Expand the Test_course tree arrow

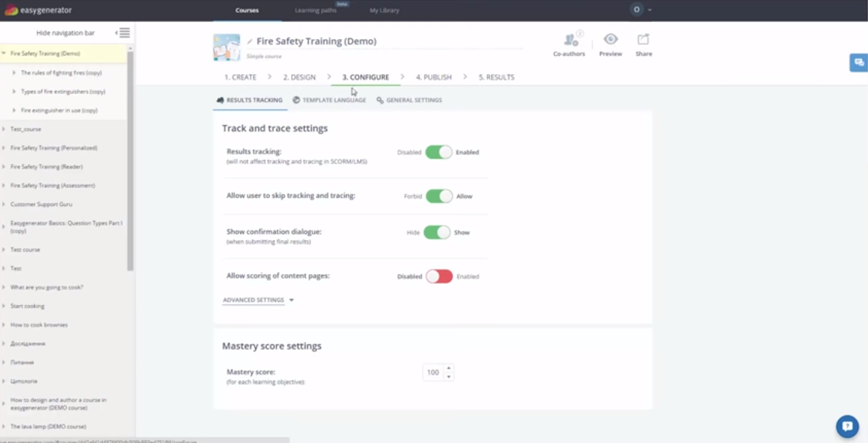[x=4, y=129]
